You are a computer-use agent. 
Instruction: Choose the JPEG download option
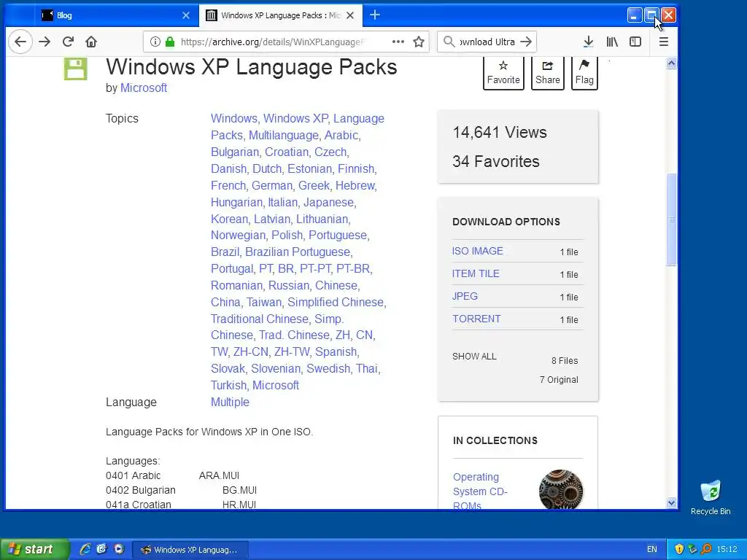click(x=465, y=296)
